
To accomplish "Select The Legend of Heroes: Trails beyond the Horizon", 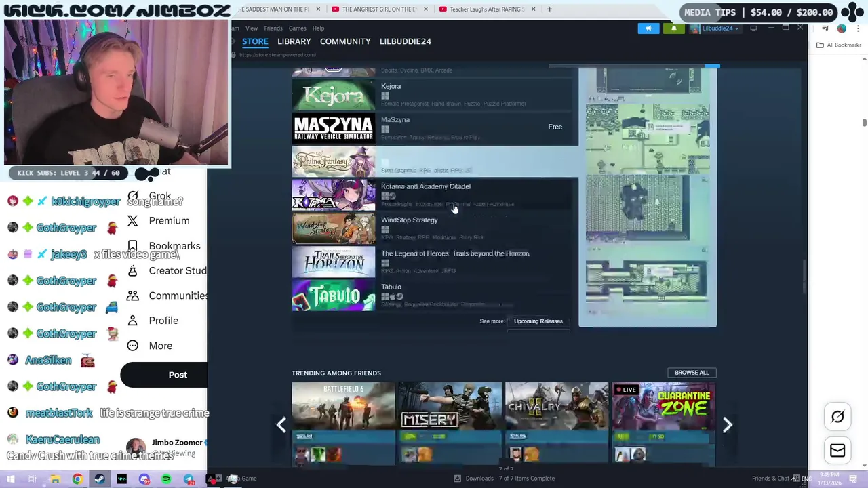I will (x=455, y=253).
